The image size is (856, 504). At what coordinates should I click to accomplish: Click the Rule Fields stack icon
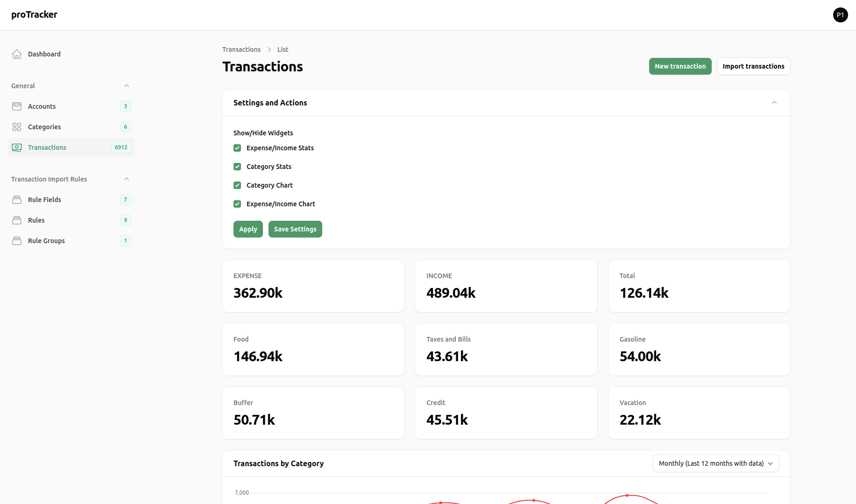click(17, 200)
